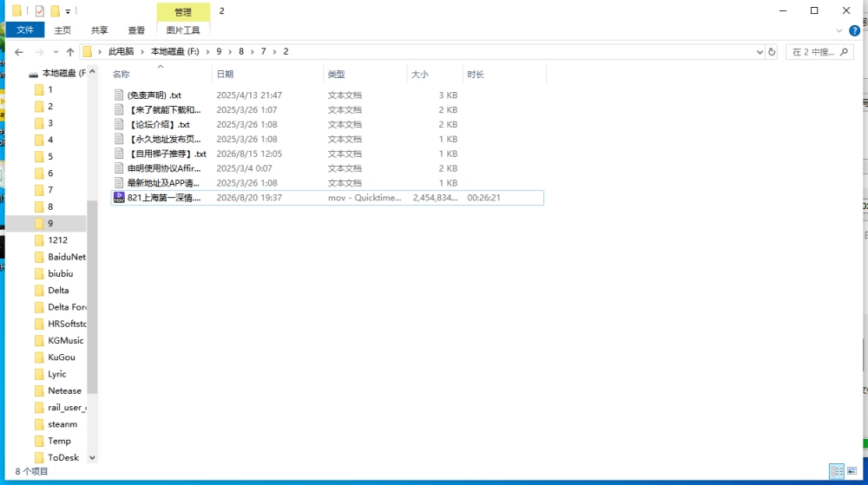Sort by the 名称 column header

pyautogui.click(x=161, y=74)
